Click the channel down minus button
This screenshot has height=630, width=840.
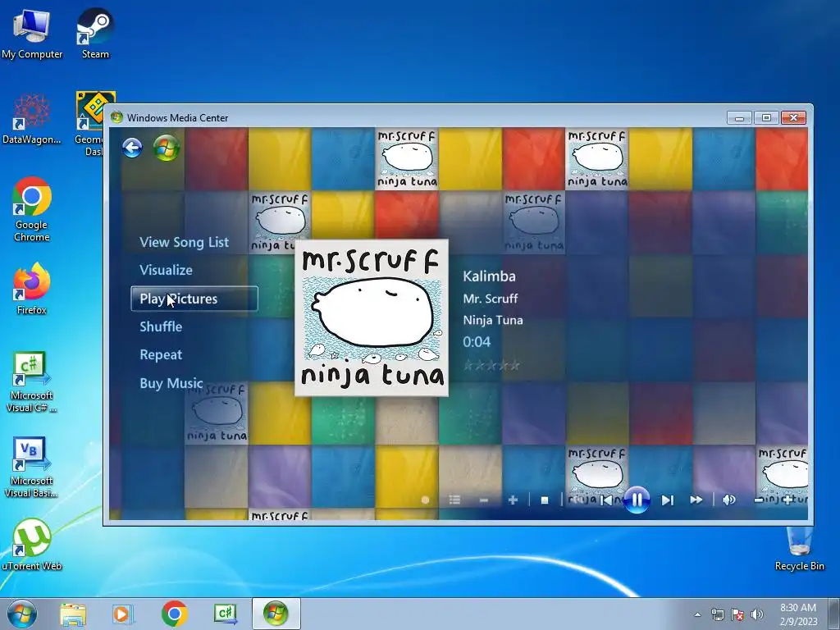(484, 500)
